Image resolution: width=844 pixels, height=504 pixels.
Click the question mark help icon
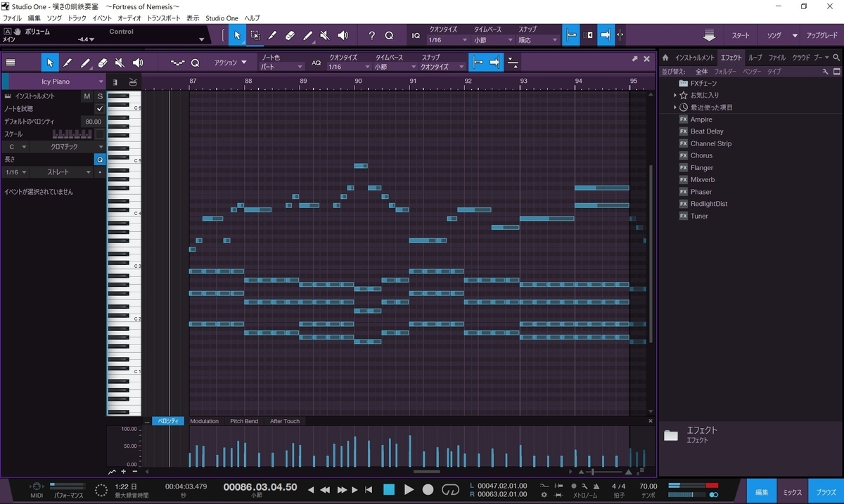click(x=372, y=35)
